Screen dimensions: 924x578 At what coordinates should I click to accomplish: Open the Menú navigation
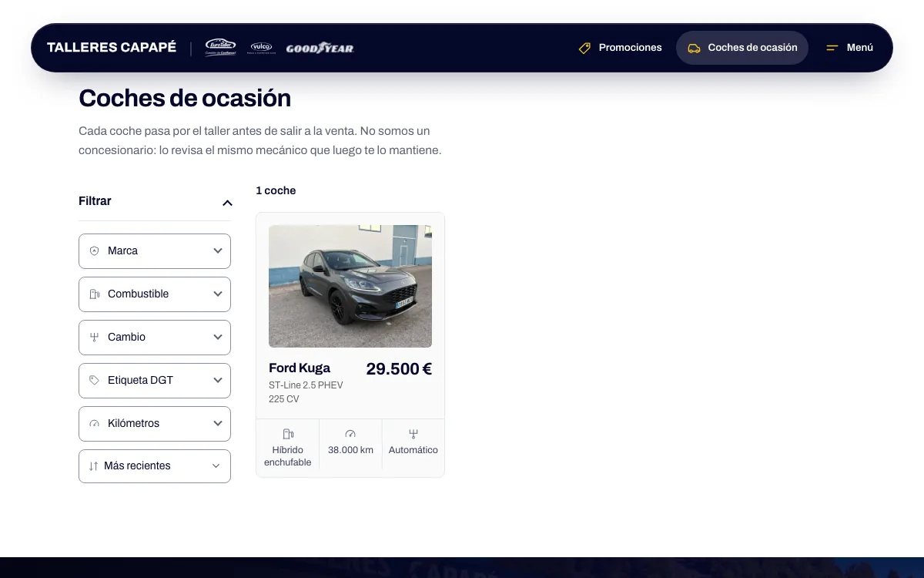click(x=849, y=48)
